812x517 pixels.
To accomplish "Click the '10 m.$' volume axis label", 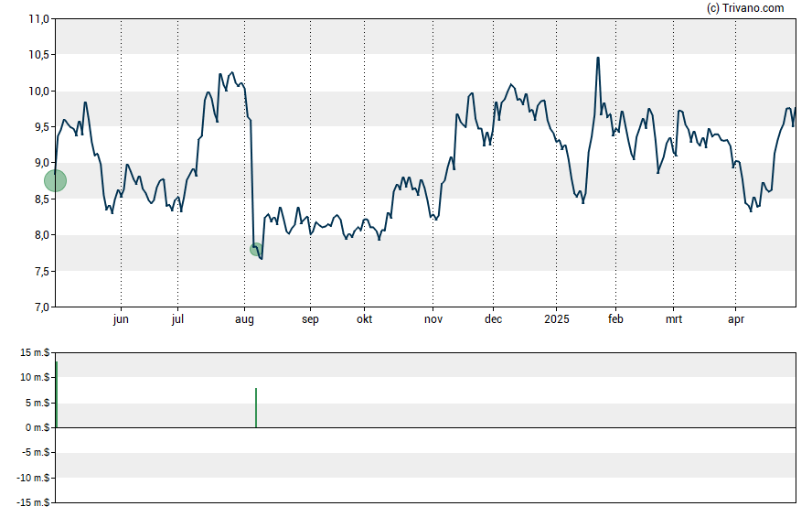I will tap(35, 377).
